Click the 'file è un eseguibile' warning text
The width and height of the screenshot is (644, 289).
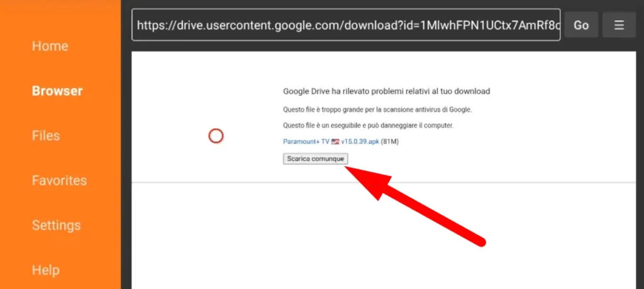369,126
